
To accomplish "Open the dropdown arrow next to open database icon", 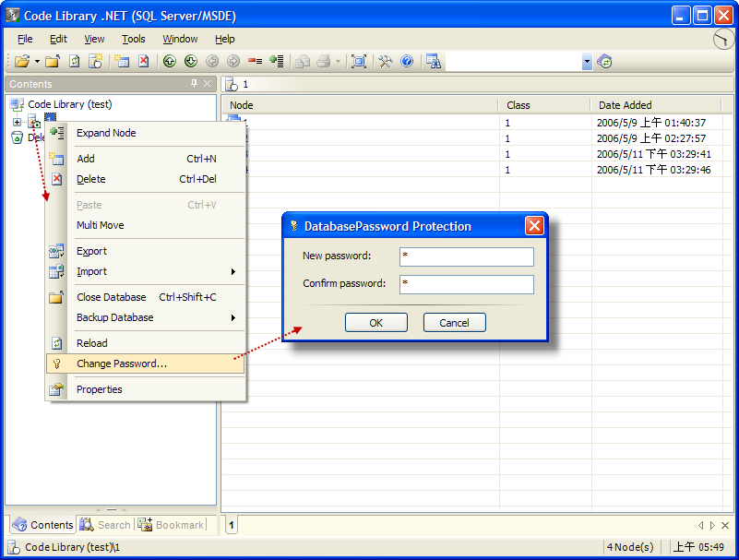I will (x=37, y=61).
